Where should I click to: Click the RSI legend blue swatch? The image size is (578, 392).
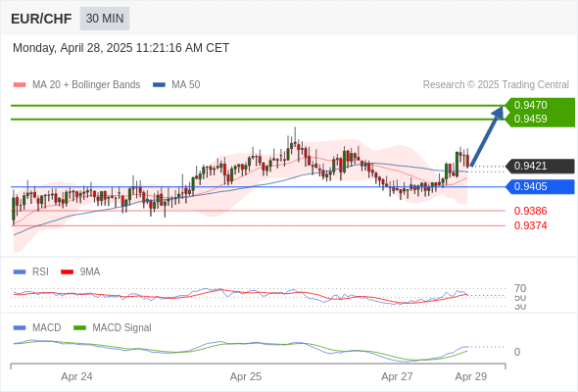pyautogui.click(x=20, y=272)
